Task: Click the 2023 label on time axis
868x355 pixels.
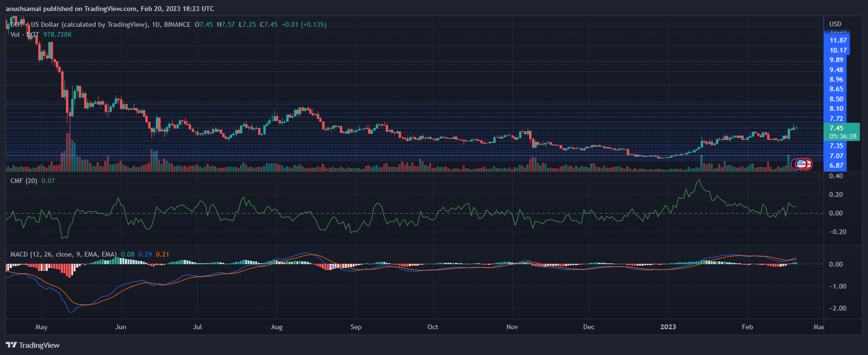Action: tap(668, 327)
